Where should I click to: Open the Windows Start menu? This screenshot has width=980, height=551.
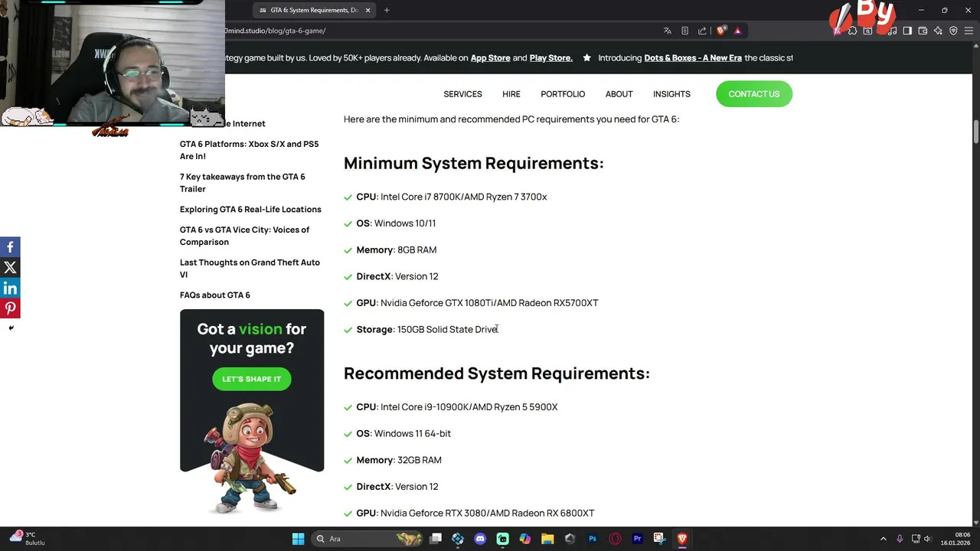click(298, 539)
